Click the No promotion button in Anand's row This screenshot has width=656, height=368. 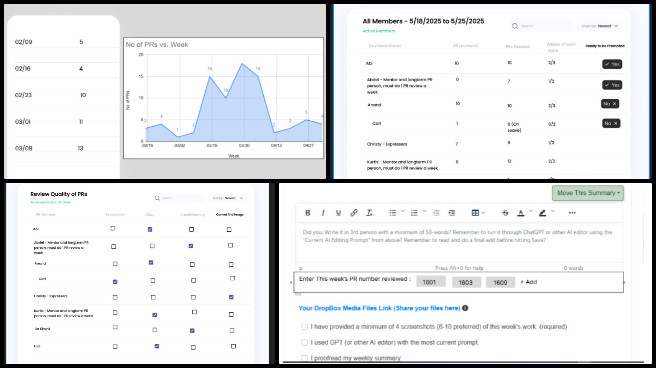pyautogui.click(x=610, y=104)
